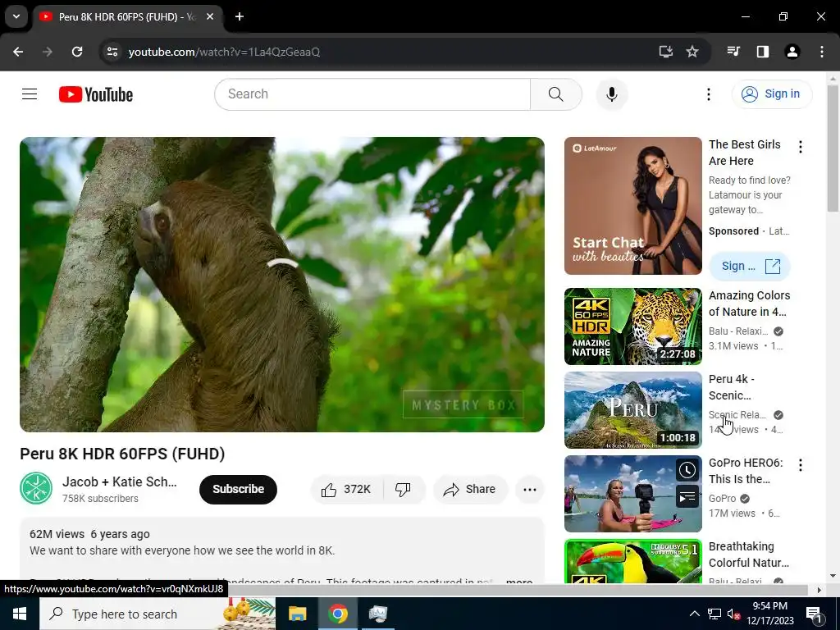
Task: Go to the YouTube home logo
Action: click(96, 94)
